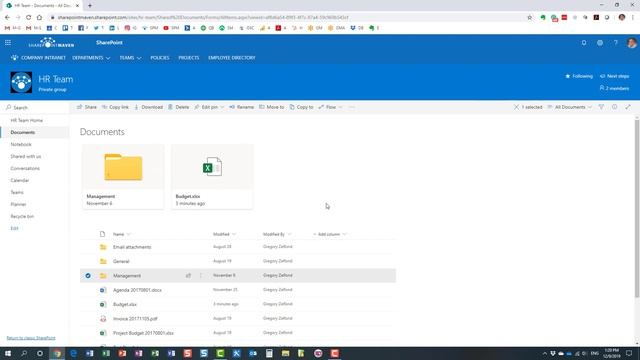The height and width of the screenshot is (360, 640).
Task: Open the All Documents view switcher
Action: (x=570, y=107)
